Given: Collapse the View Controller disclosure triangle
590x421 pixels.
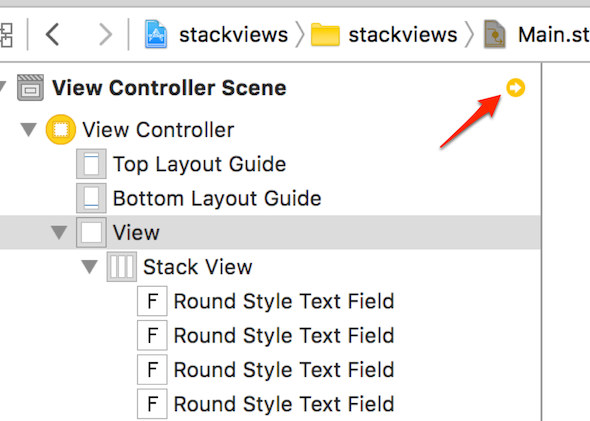Looking at the screenshot, I should coord(29,130).
